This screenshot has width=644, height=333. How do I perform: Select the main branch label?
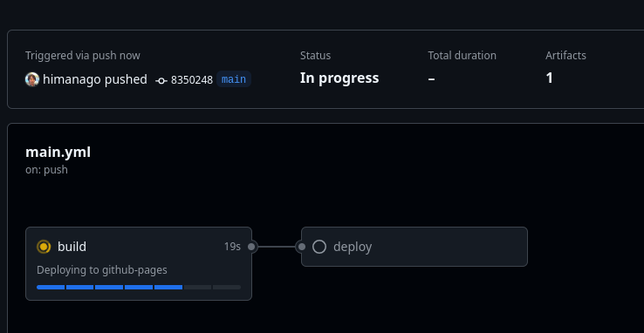(x=234, y=79)
